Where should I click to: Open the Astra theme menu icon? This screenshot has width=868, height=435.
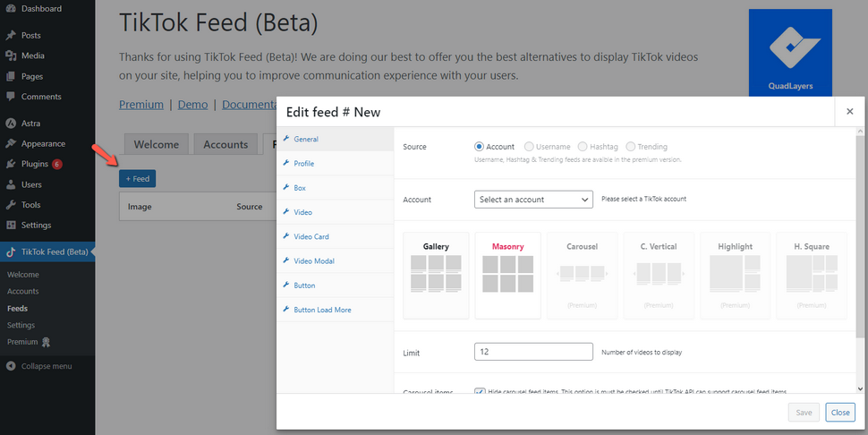point(11,124)
